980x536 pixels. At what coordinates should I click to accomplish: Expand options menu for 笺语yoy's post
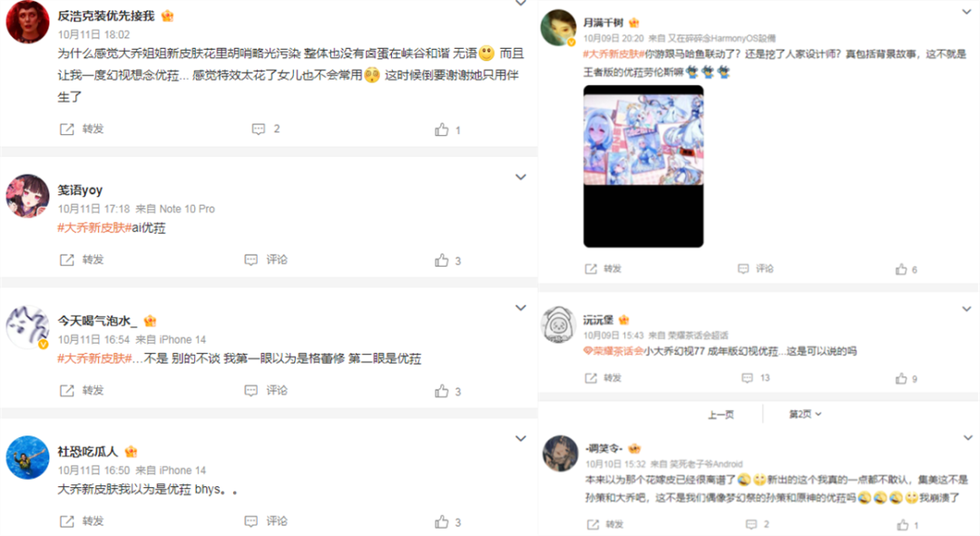tap(521, 178)
